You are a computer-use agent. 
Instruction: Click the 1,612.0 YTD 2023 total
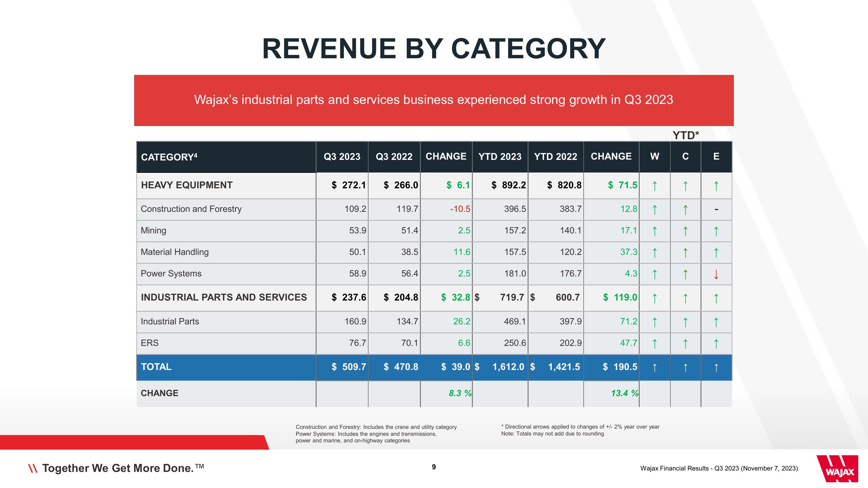click(508, 367)
